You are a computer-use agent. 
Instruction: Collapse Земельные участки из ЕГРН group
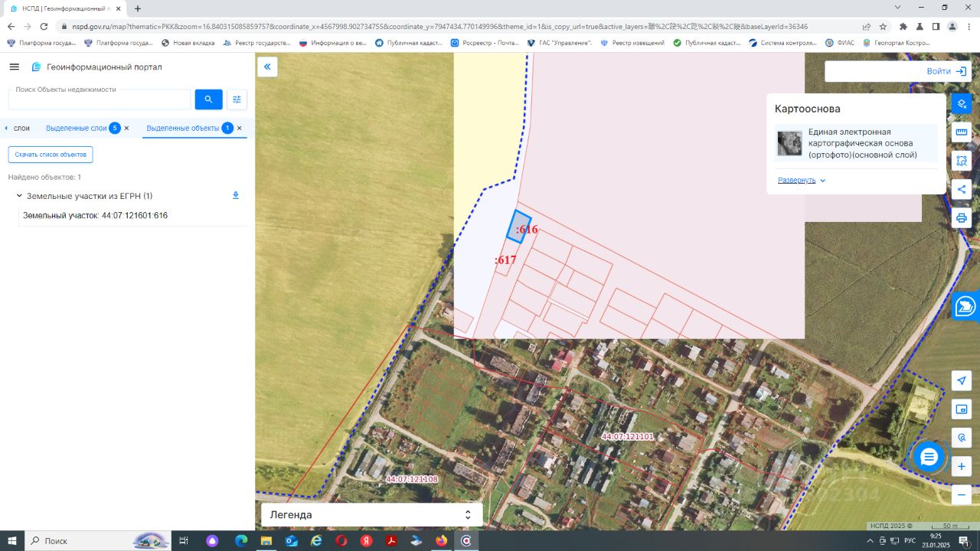coord(19,196)
